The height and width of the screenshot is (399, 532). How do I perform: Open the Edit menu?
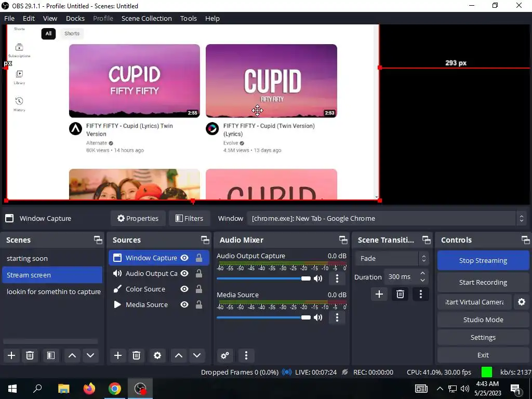pyautogui.click(x=29, y=18)
